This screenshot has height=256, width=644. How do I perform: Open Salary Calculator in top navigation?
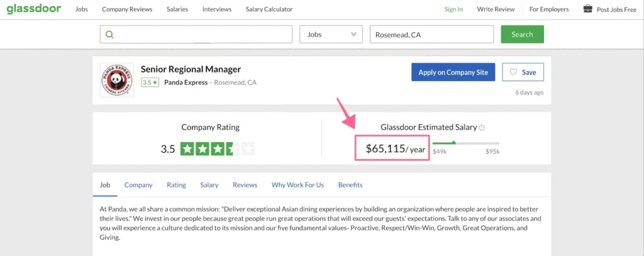click(268, 9)
